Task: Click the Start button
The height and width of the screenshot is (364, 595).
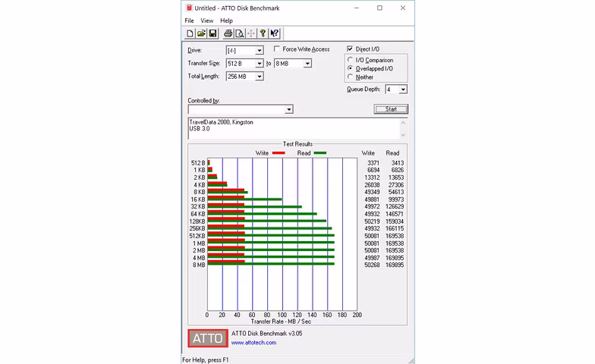Action: 391,109
